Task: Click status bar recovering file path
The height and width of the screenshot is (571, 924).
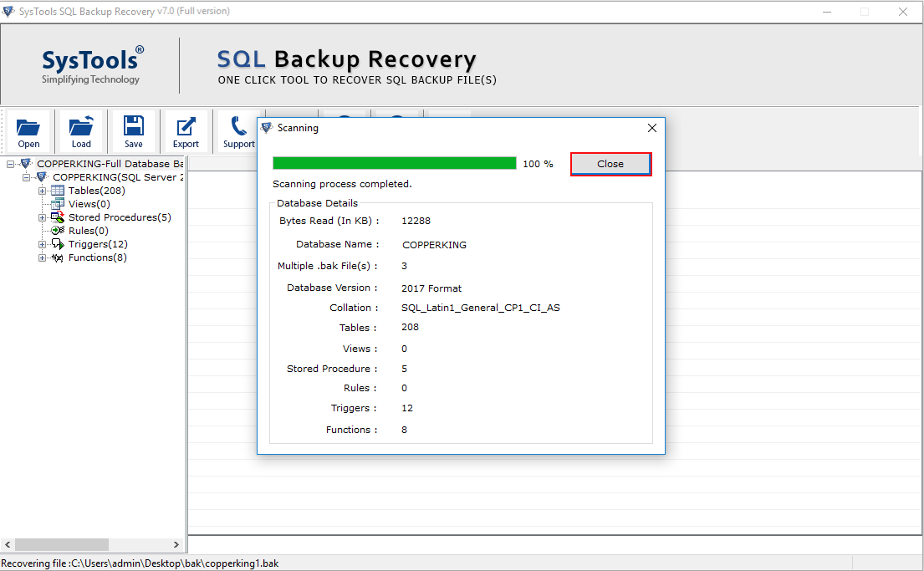Action: (140, 563)
